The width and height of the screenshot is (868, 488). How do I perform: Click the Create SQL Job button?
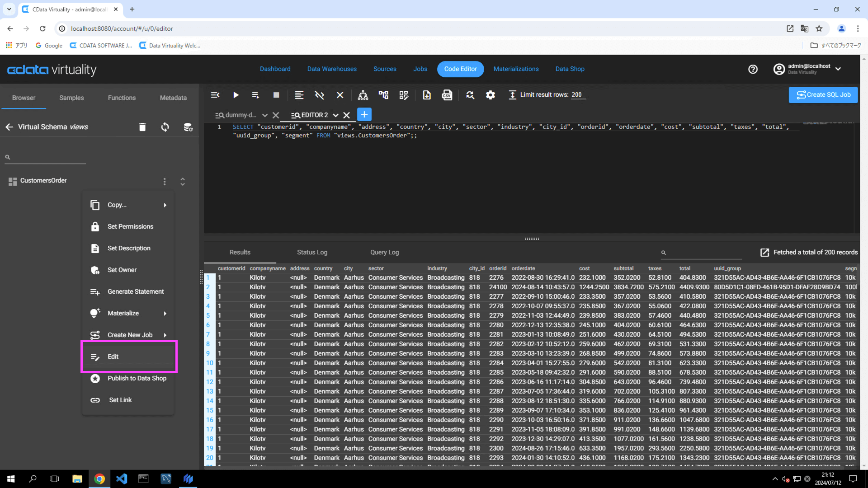823,95
